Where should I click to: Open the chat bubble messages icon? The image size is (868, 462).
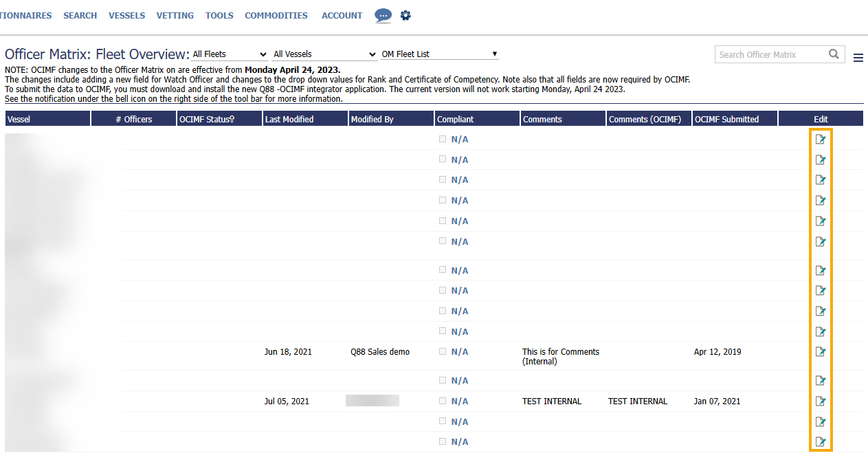(383, 15)
